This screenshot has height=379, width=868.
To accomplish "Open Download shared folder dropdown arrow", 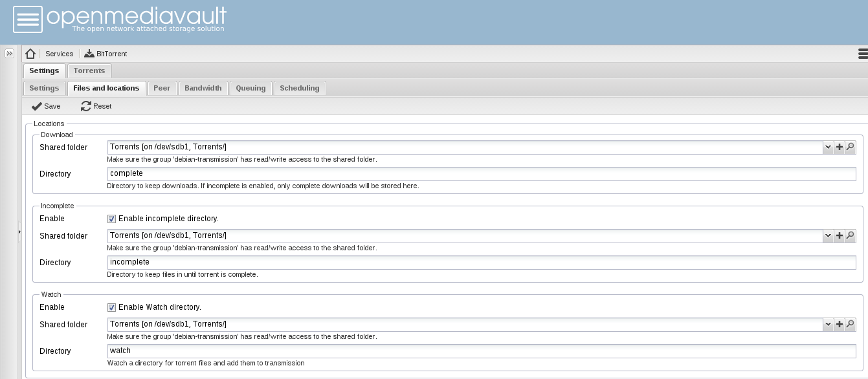I will tap(828, 147).
